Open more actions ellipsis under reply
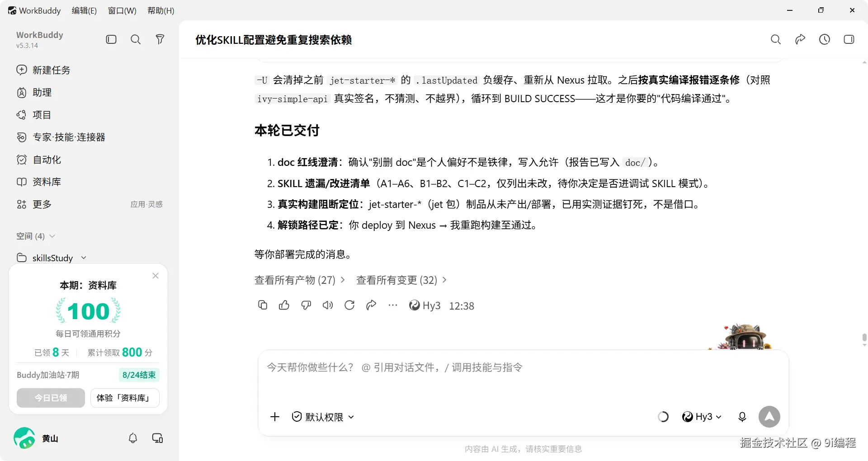The height and width of the screenshot is (461, 868). pos(393,305)
